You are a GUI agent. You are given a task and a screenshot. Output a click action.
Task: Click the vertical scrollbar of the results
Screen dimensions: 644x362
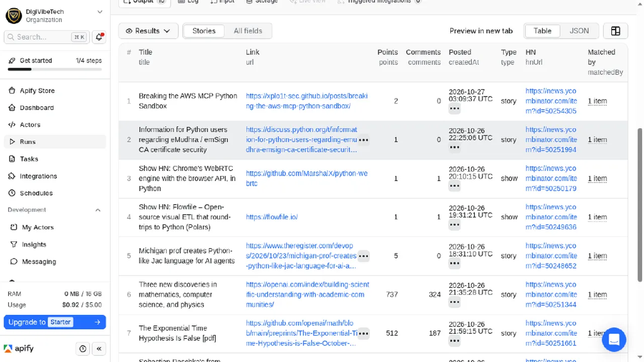(640, 205)
